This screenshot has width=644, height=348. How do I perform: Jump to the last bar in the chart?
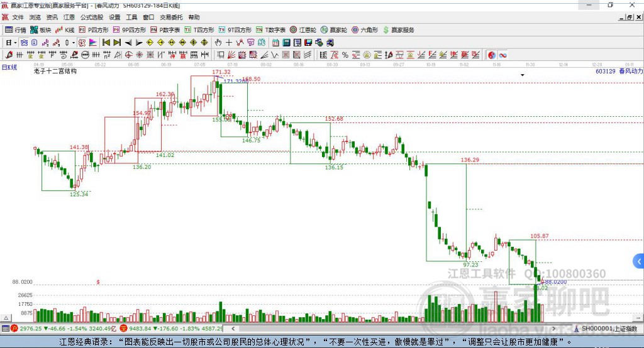coord(117,43)
